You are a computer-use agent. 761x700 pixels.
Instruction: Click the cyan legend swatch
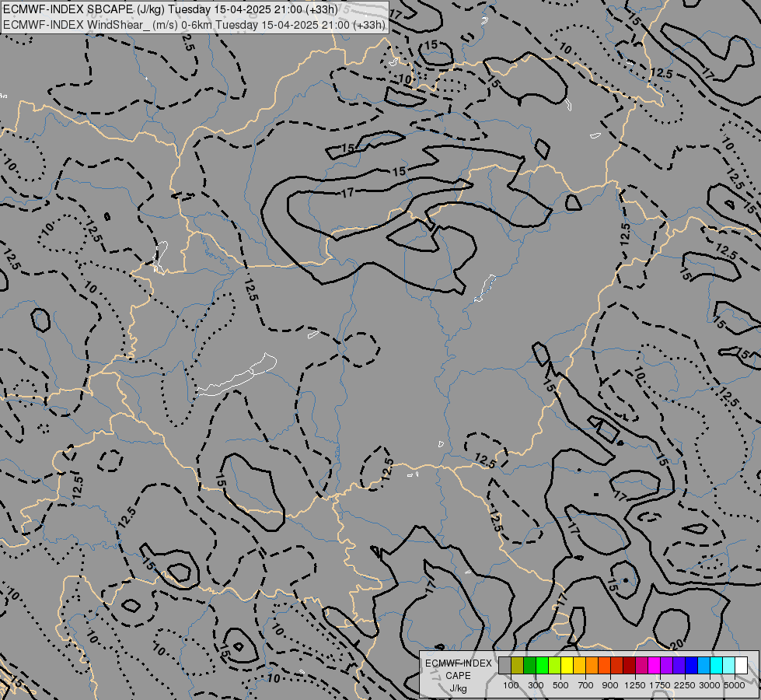click(717, 666)
